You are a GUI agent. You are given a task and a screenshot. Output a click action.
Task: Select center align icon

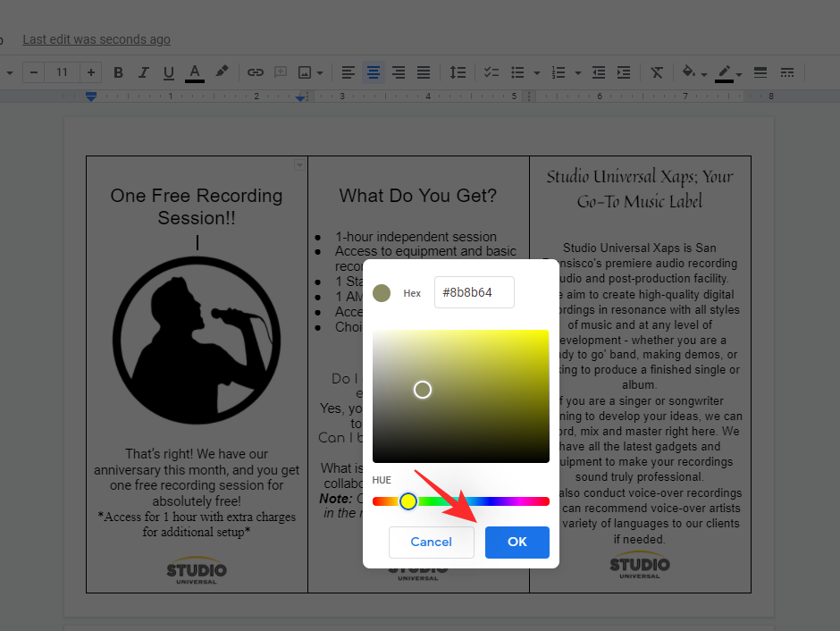pyautogui.click(x=374, y=72)
